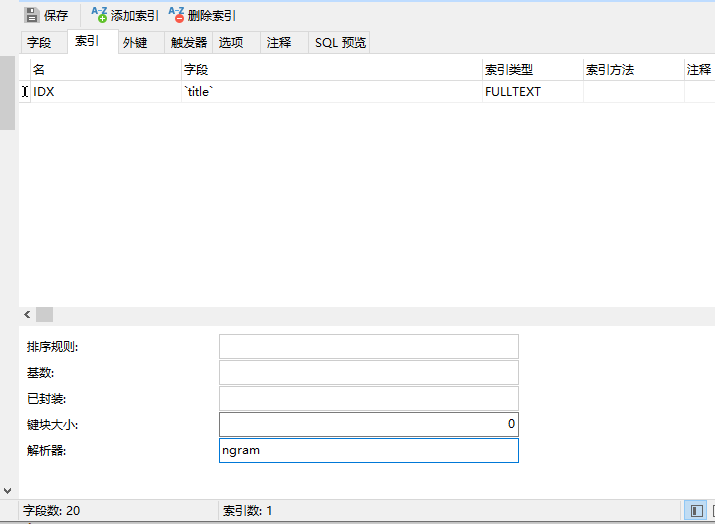
Task: Click the 索引方法 column header
Action: click(x=633, y=69)
